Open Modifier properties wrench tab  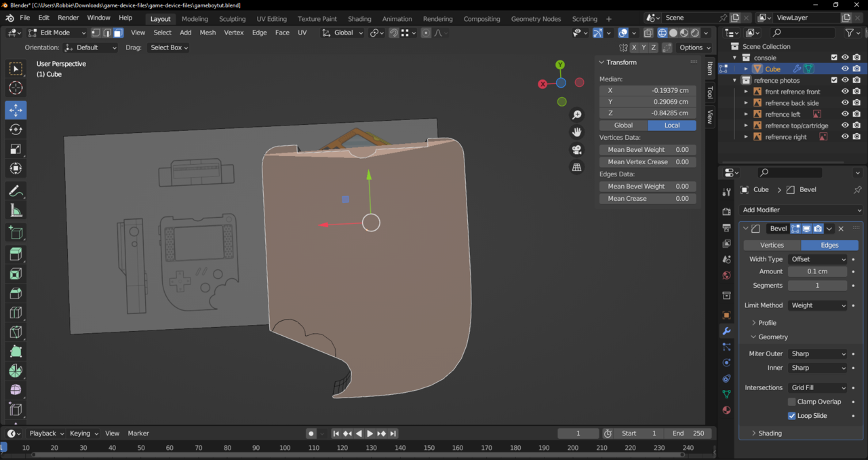(726, 331)
